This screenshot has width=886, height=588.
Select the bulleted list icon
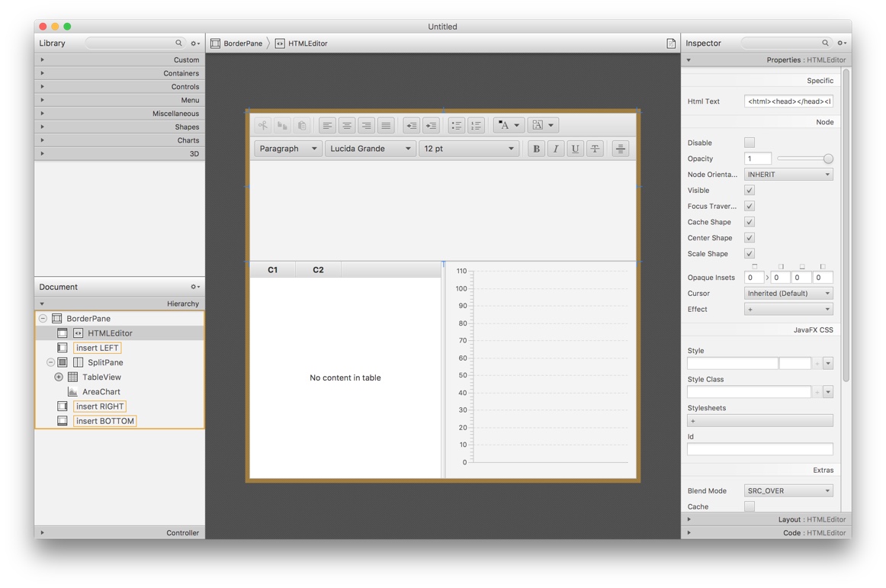point(456,124)
